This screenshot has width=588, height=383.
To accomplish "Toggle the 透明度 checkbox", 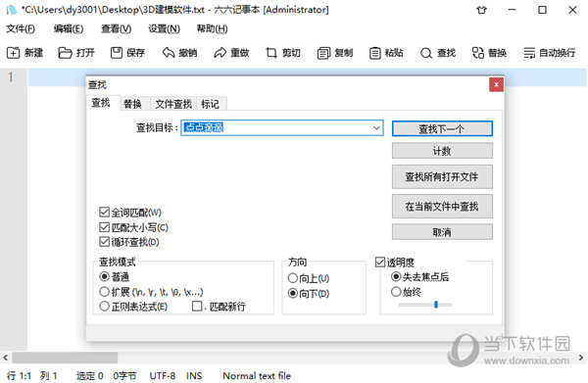I will click(x=380, y=262).
